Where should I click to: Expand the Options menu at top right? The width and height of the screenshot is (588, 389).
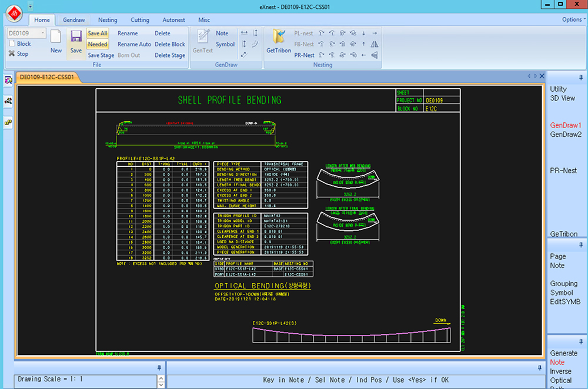pos(573,19)
